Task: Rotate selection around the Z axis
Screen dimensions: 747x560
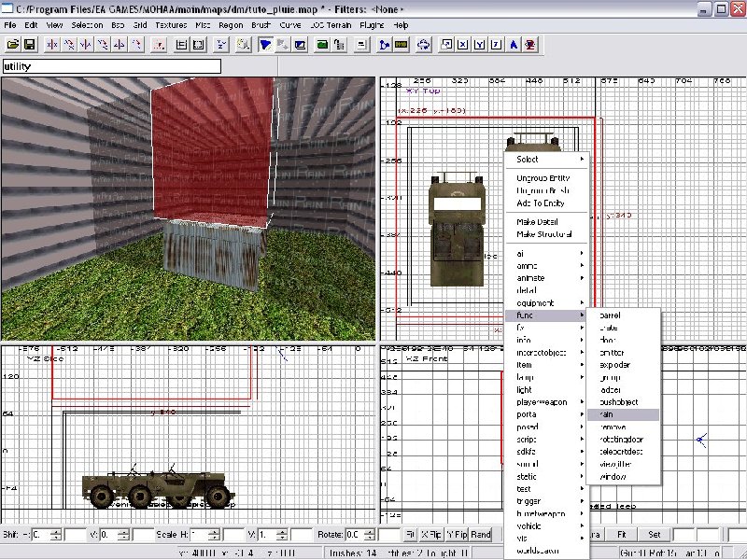Action: [136, 45]
